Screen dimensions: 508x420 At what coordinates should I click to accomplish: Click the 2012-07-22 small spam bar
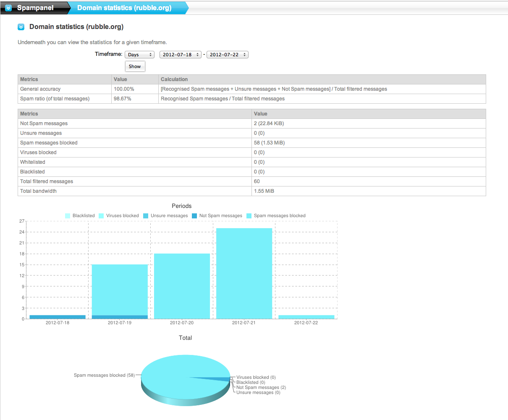click(306, 317)
